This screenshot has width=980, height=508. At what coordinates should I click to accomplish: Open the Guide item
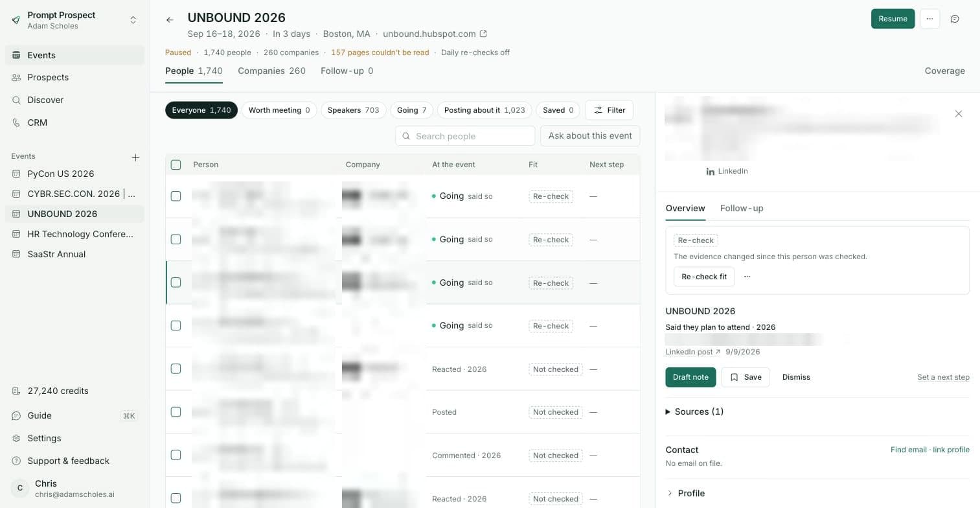pyautogui.click(x=74, y=415)
